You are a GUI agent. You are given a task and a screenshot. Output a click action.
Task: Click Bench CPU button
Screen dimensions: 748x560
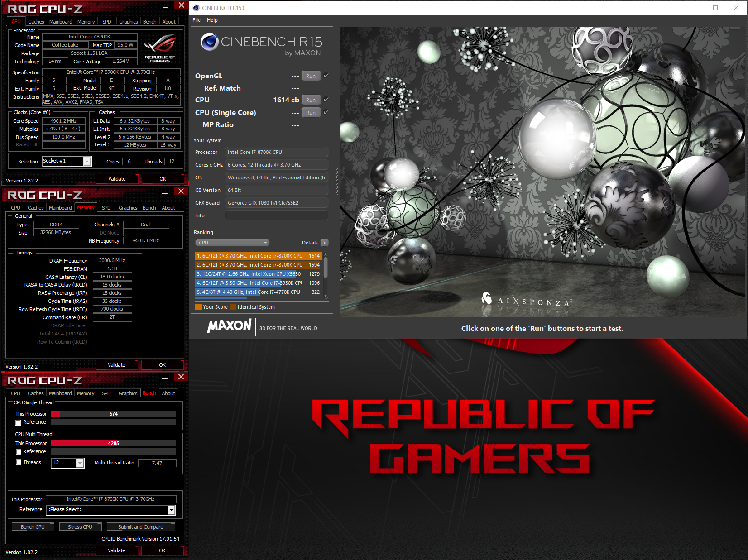[33, 527]
